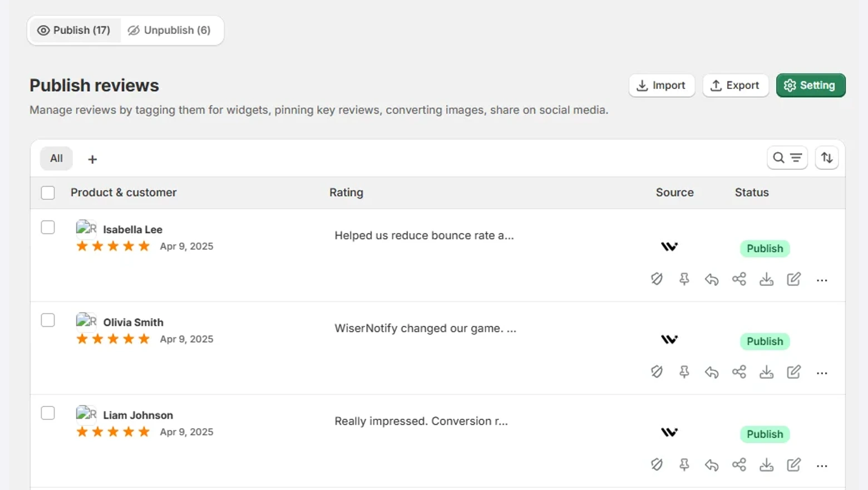Viewport: 868px width, 490px height.
Task: Click review text 'Helped us reduce bounce rate a...'
Action: coord(424,236)
